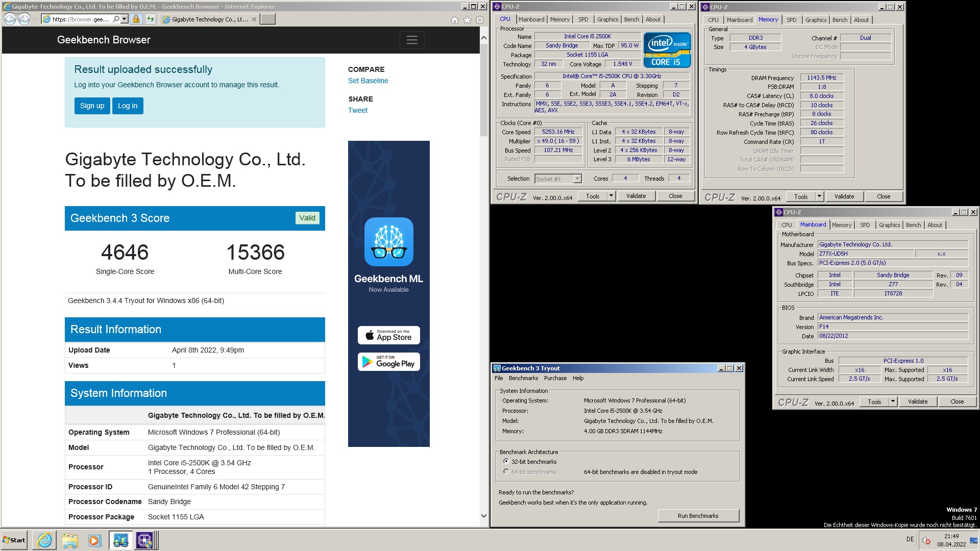The image size is (980, 551).
Task: Expand Tools dropdown arrow in CPU window
Action: pos(611,196)
